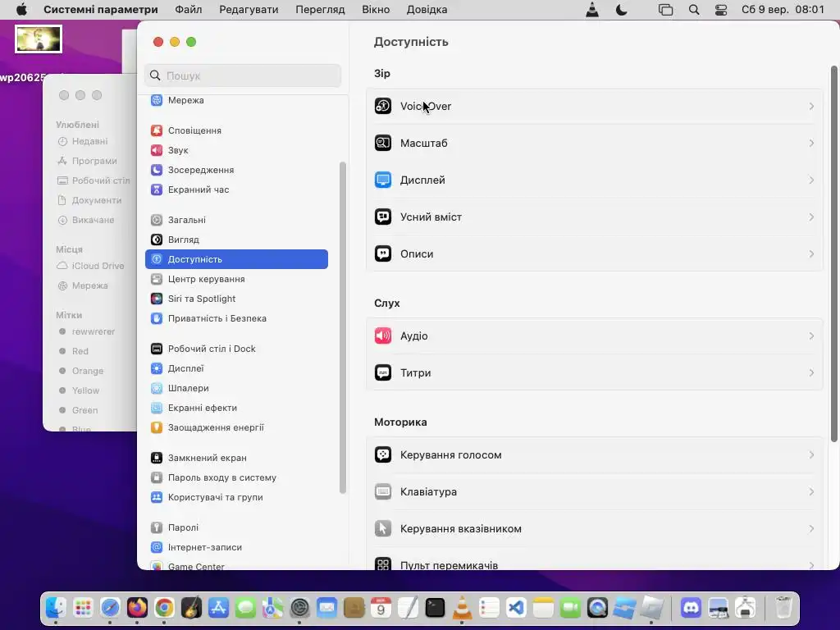This screenshot has height=630, width=840.
Task: Open the Масштаб zoom settings
Action: tap(595, 143)
